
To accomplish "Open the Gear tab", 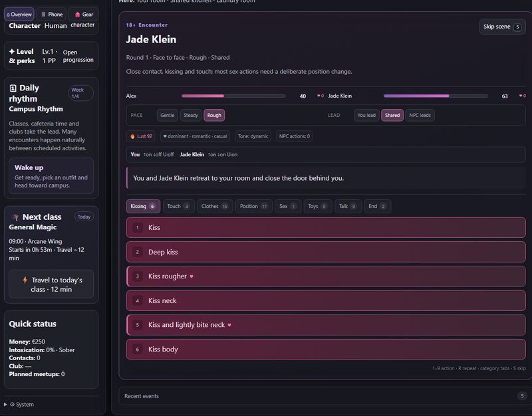I will [84, 14].
